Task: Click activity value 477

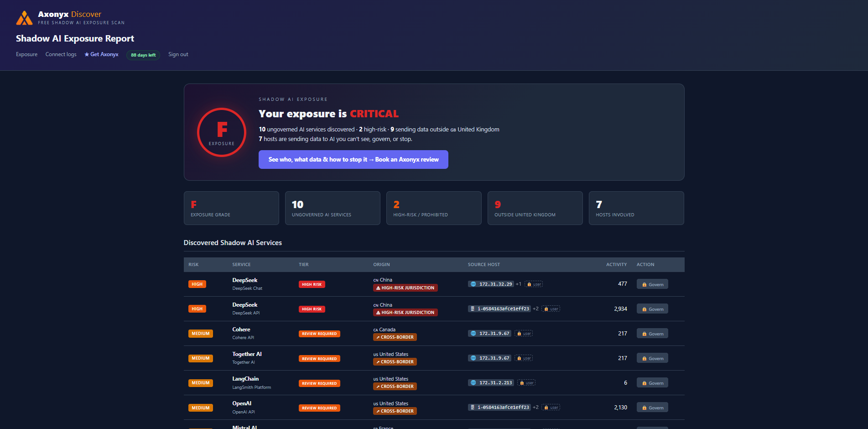Action: pyautogui.click(x=623, y=284)
